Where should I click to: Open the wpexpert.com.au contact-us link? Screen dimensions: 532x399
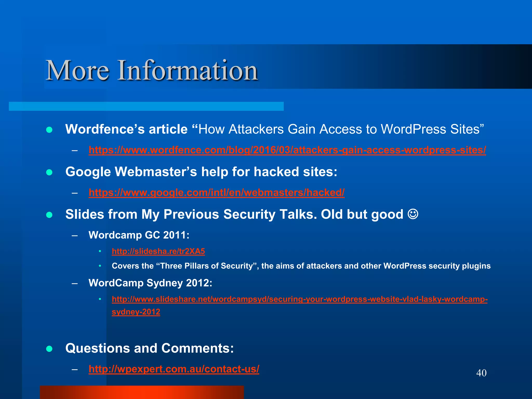(x=174, y=369)
